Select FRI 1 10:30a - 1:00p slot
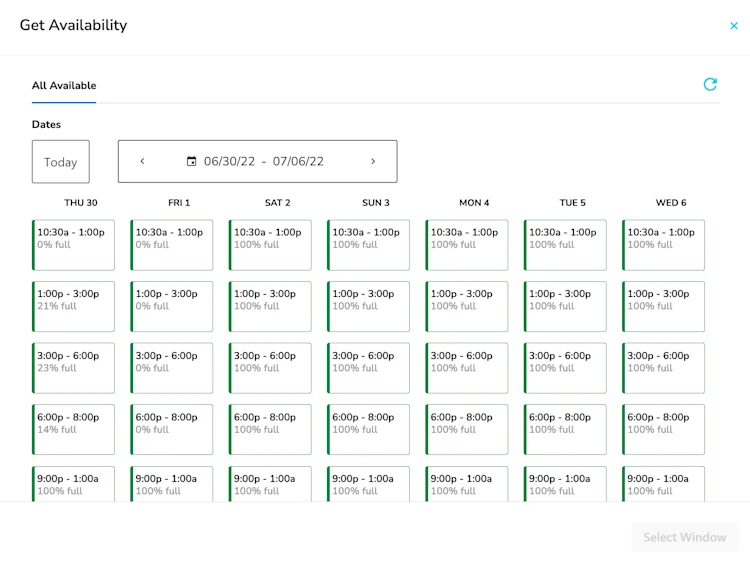750x563 pixels. [172, 245]
